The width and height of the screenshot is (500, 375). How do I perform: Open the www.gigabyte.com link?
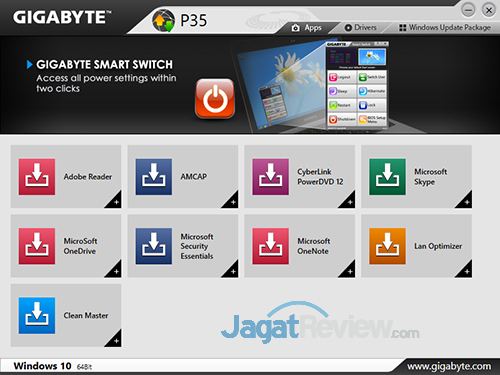coord(449,366)
